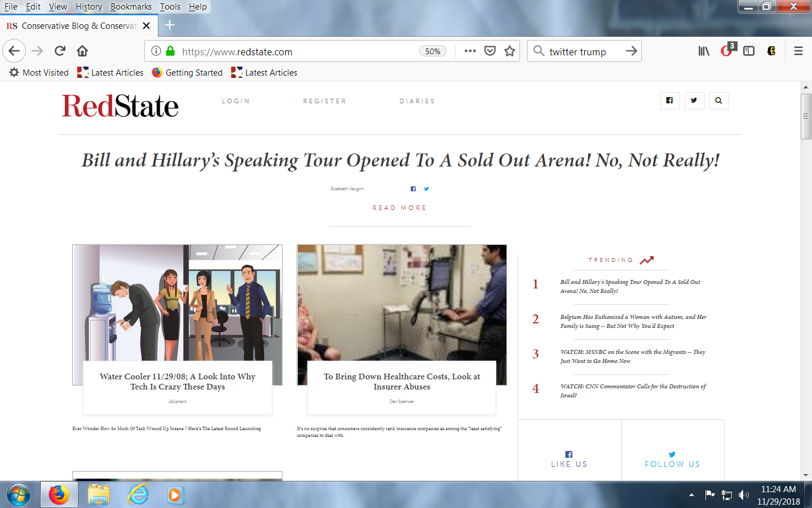Image resolution: width=812 pixels, height=508 pixels.
Task: Open the Tools menu
Action: coord(170,7)
